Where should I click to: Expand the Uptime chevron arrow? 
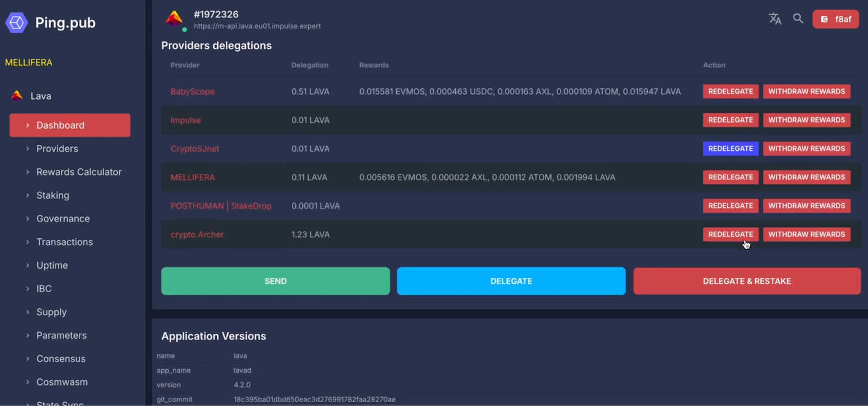pos(28,265)
